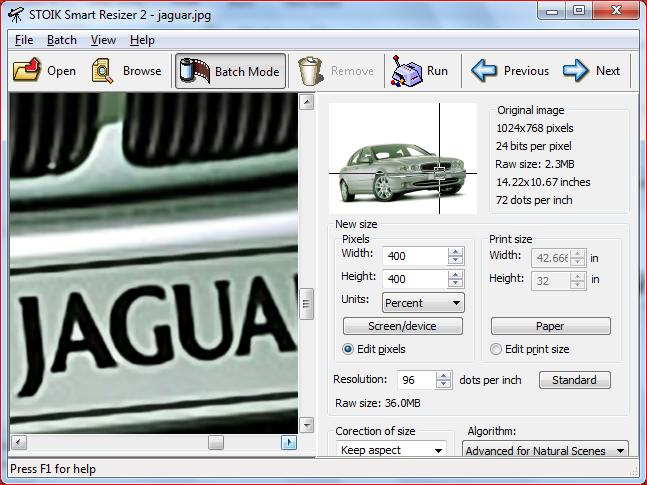Click the preview vertical scrollbar up arrow
The width and height of the screenshot is (647, 485).
coord(306,102)
